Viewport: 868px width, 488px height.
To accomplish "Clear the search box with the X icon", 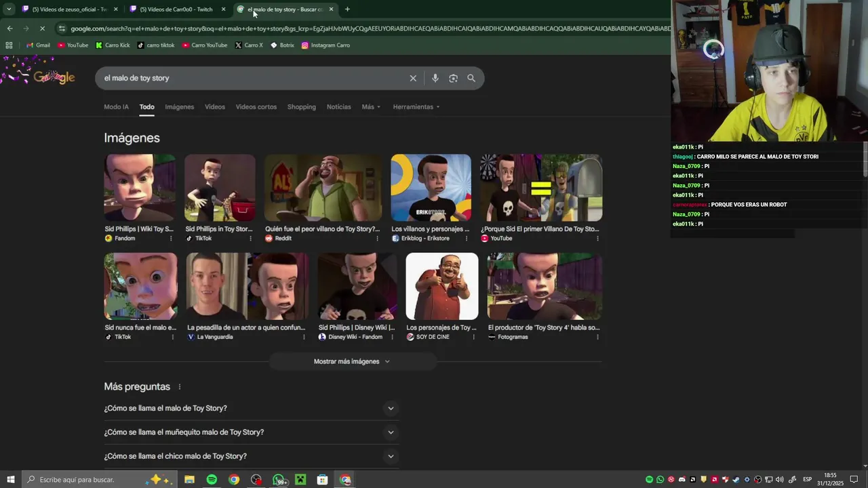I will (413, 78).
